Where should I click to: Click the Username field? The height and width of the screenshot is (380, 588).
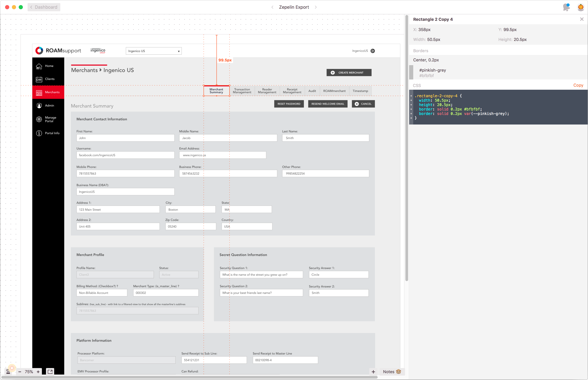coord(125,155)
